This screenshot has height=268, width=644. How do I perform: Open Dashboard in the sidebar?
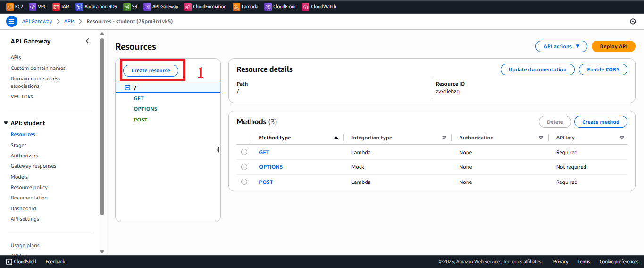click(24, 208)
